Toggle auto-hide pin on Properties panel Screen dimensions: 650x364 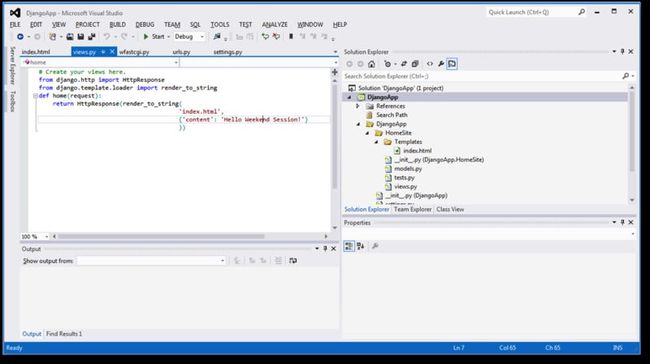click(x=622, y=223)
